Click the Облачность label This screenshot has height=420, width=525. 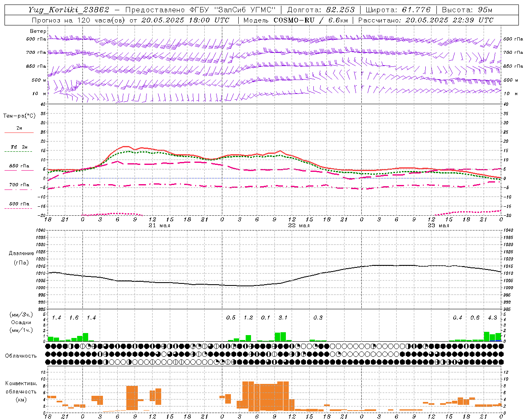21,356
